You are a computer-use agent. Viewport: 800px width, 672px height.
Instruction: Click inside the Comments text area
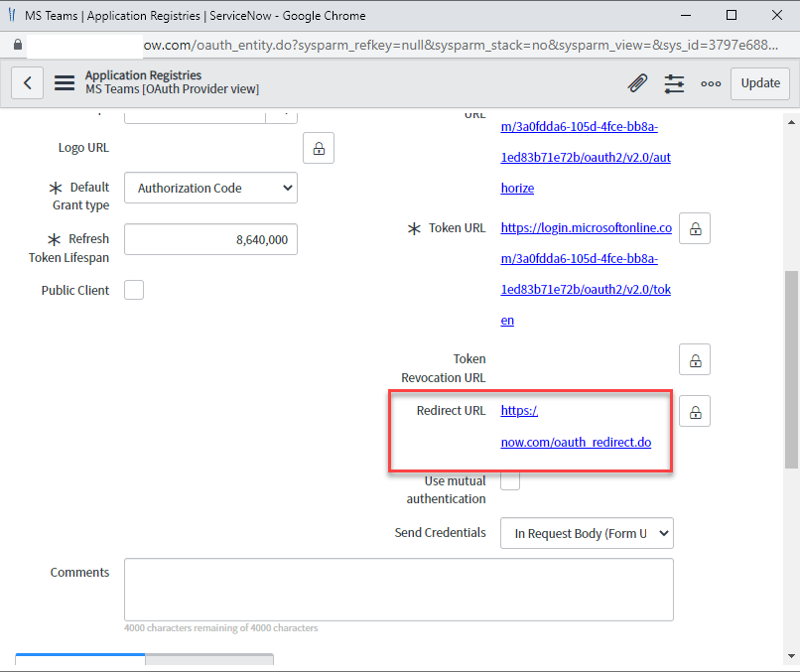(397, 589)
